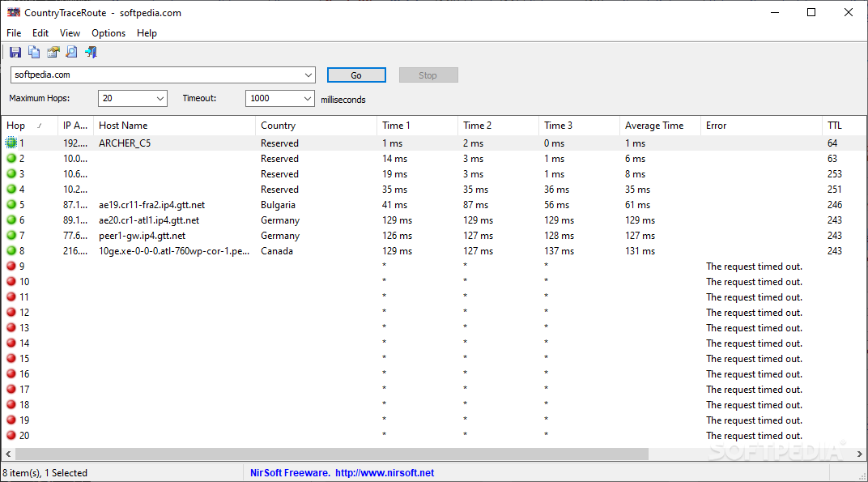Viewport: 868px width, 482px height.
Task: Open the File menu
Action: coord(14,33)
